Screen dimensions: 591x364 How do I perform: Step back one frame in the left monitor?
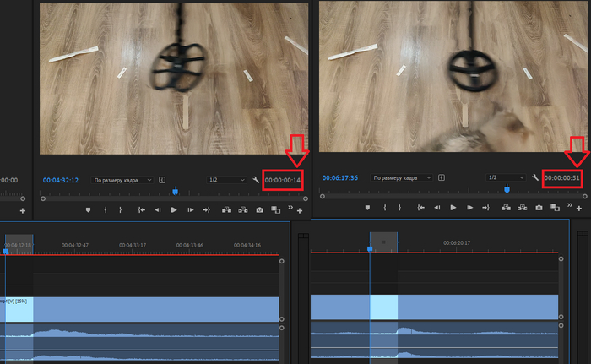pos(157,209)
